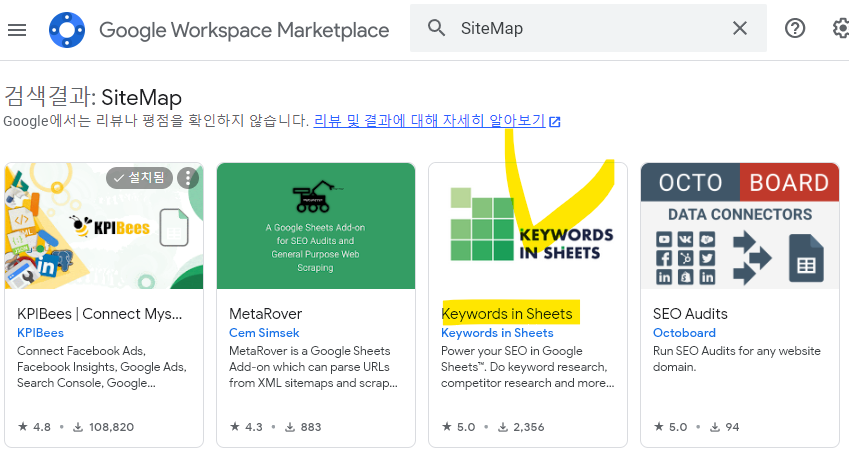Click into the SiteMap search field
Viewport: 849px width, 460px height.
click(x=590, y=28)
